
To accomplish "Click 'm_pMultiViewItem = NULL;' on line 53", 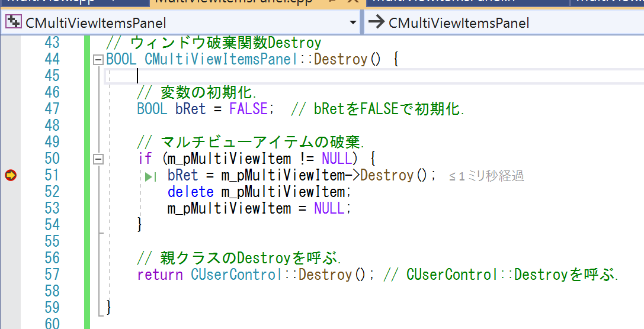I will point(260,208).
